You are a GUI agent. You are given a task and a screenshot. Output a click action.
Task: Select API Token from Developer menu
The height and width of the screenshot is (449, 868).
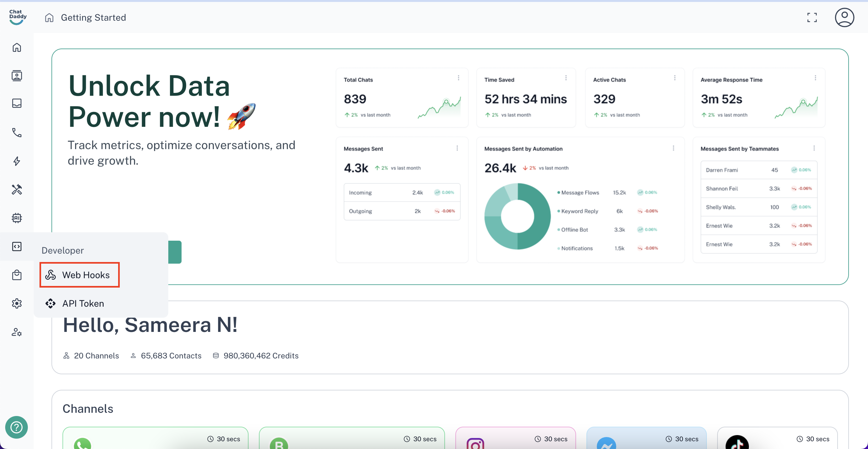[83, 303]
